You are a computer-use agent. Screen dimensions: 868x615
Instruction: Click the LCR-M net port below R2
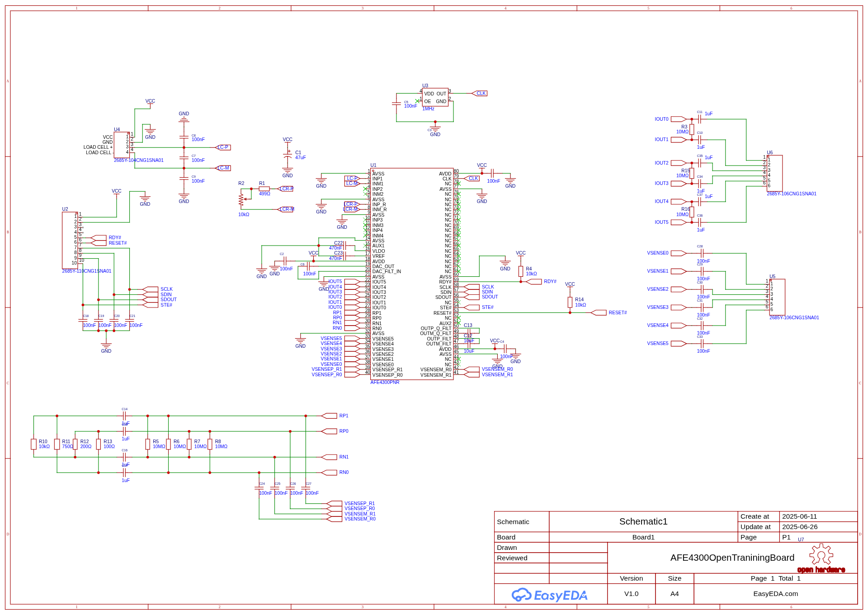[285, 209]
